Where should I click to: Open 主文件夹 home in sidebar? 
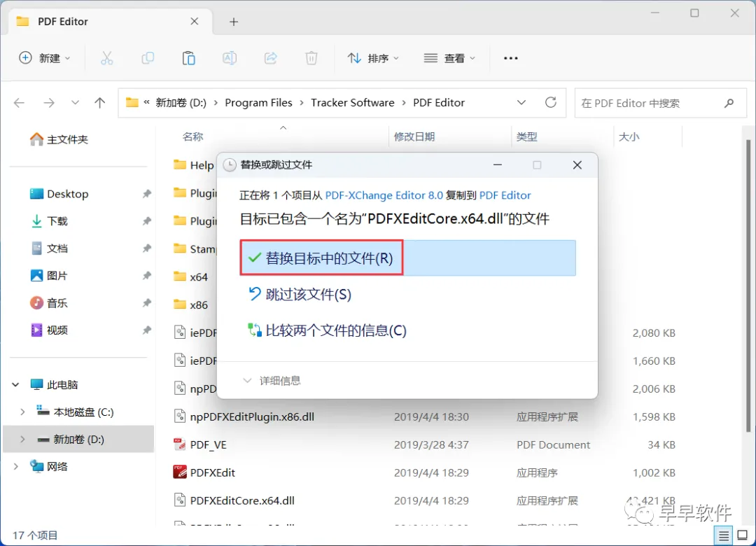pos(59,139)
